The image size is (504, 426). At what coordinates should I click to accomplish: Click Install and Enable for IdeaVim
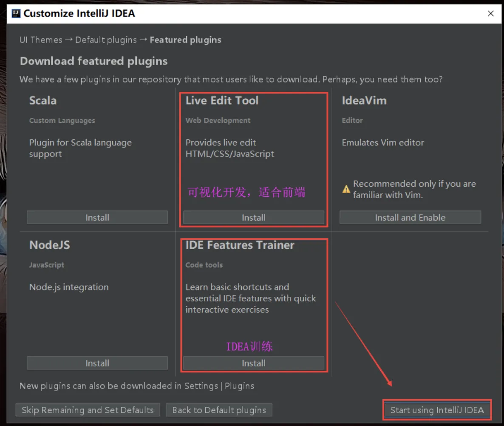(410, 218)
